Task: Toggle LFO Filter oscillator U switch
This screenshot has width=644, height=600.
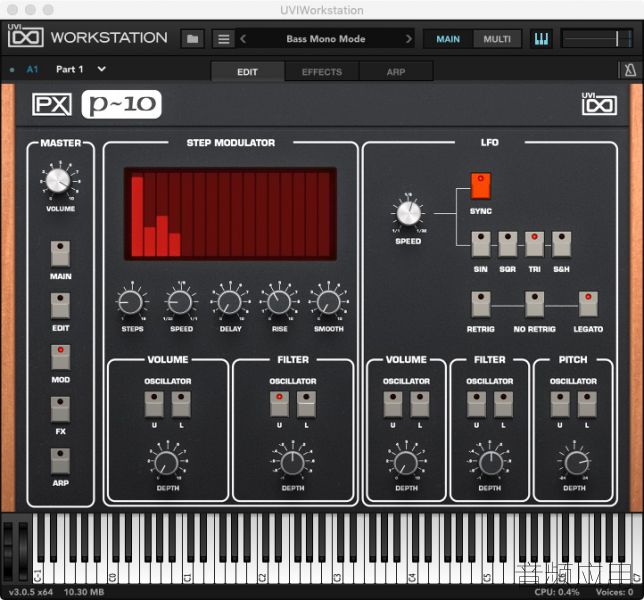Action: (476, 404)
